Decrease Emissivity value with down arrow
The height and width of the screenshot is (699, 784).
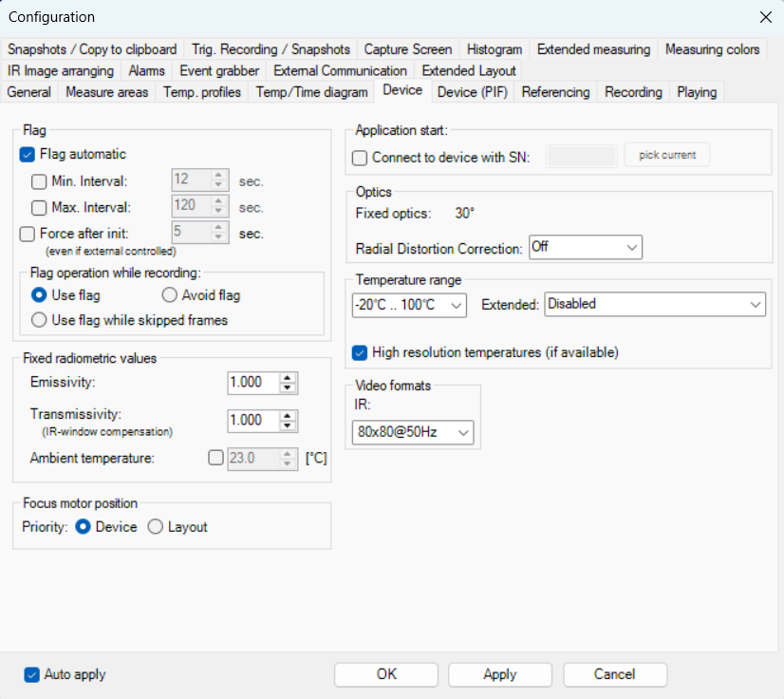288,387
